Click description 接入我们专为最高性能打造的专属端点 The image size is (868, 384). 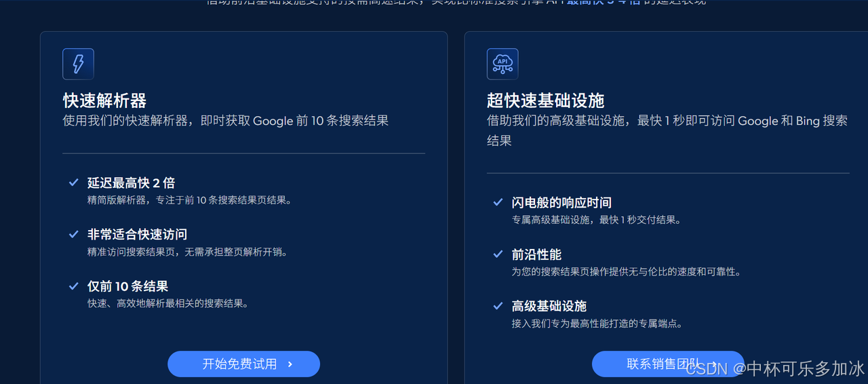[597, 324]
